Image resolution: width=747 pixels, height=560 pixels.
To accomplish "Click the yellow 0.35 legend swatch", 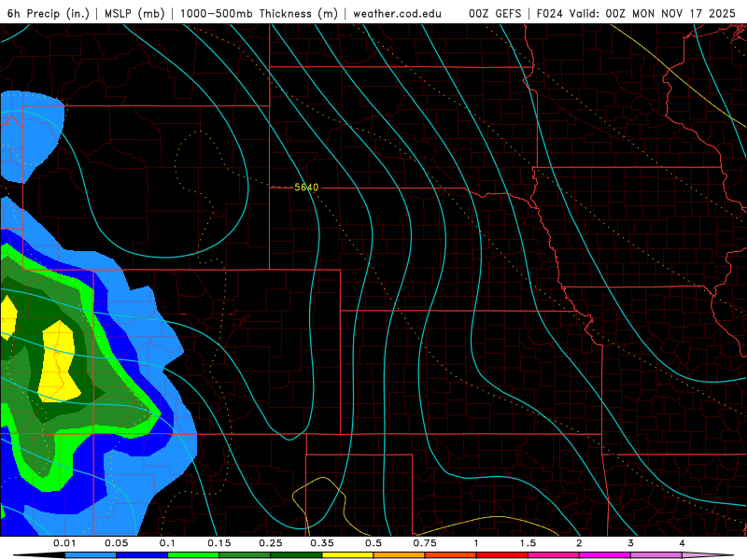I will click(x=347, y=555).
